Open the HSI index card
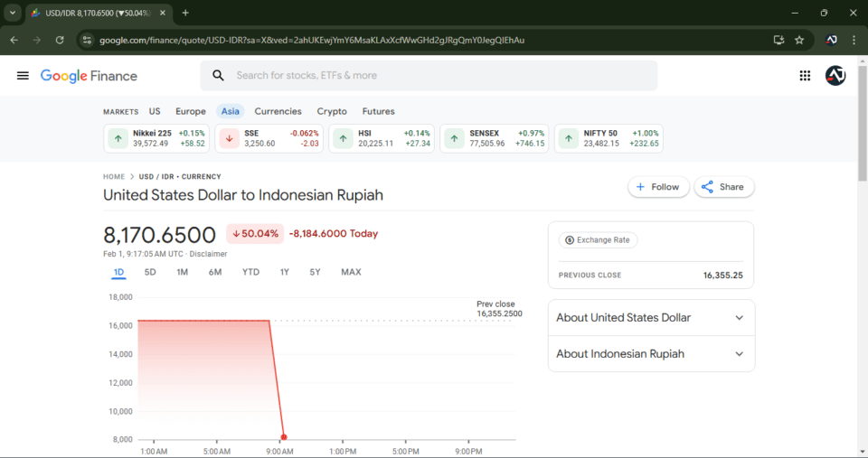Image resolution: width=868 pixels, height=458 pixels. tap(382, 138)
